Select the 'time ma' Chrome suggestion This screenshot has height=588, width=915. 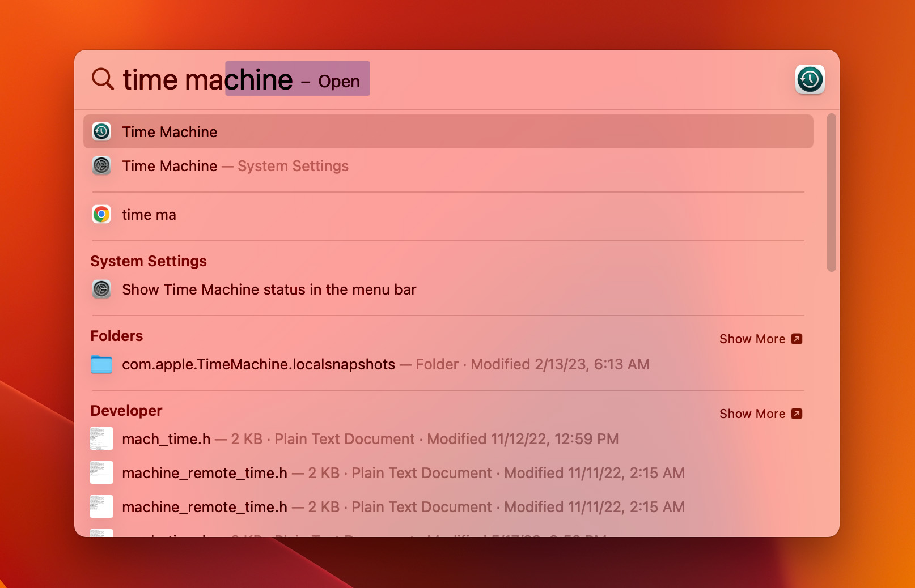click(448, 214)
